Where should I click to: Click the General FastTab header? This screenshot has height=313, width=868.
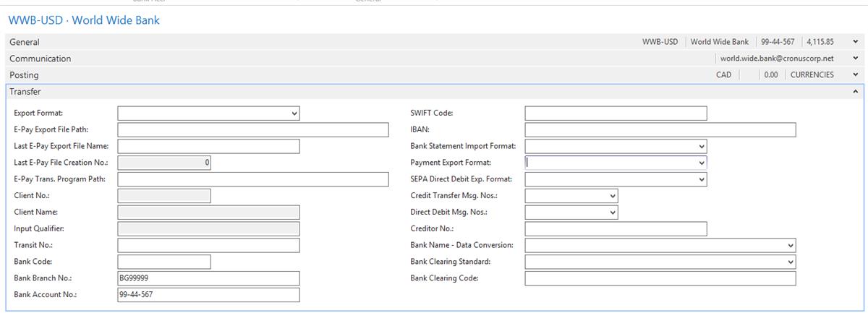click(434, 42)
